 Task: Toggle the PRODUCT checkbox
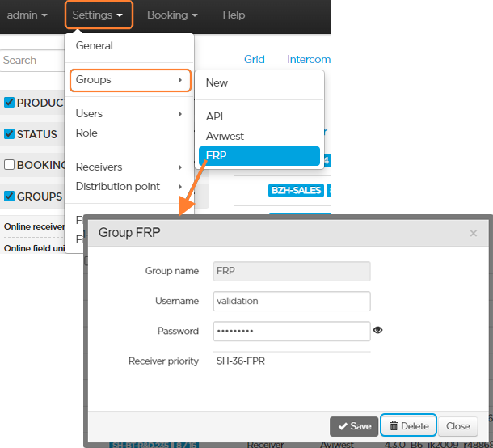pyautogui.click(x=10, y=103)
